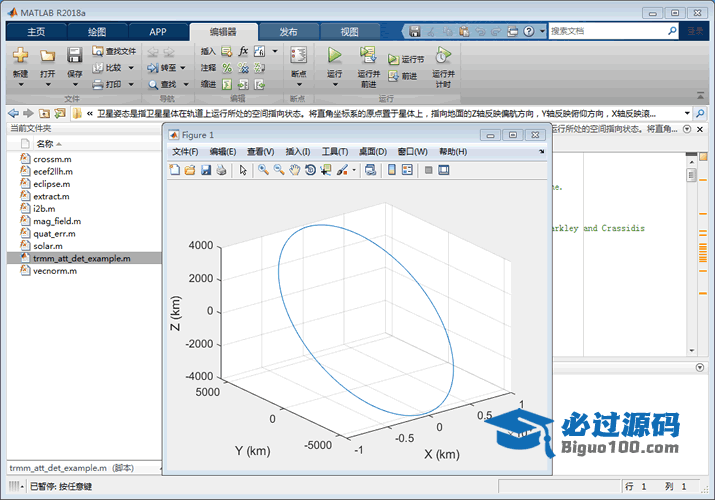Click the New (新建) script icon
Viewport: 715px width, 500px height.
pos(20,55)
